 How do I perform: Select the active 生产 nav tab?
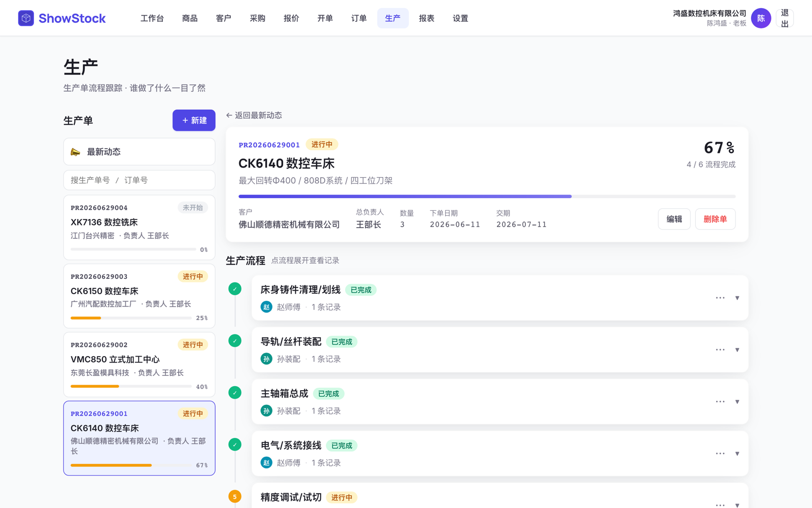393,18
